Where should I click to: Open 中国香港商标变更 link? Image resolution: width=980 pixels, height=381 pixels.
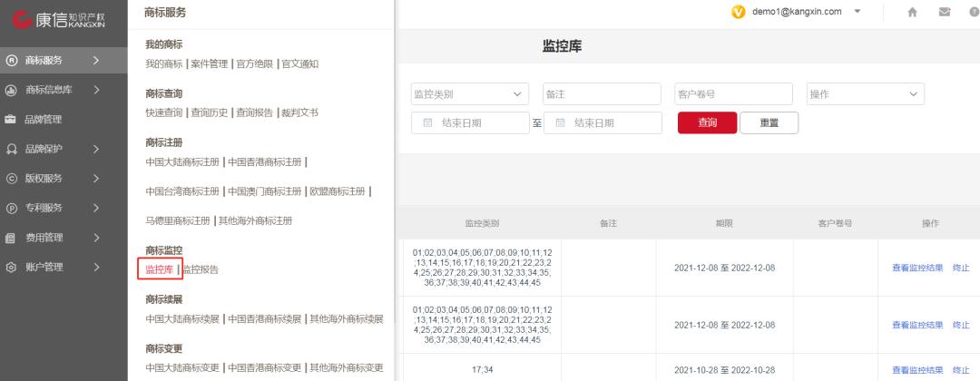(264, 367)
